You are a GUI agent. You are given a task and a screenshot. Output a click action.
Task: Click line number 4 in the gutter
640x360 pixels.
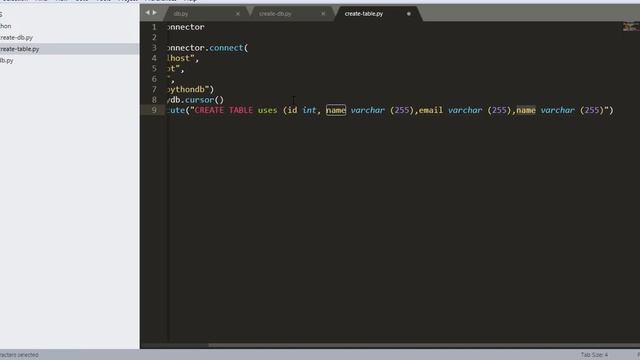pos(154,58)
